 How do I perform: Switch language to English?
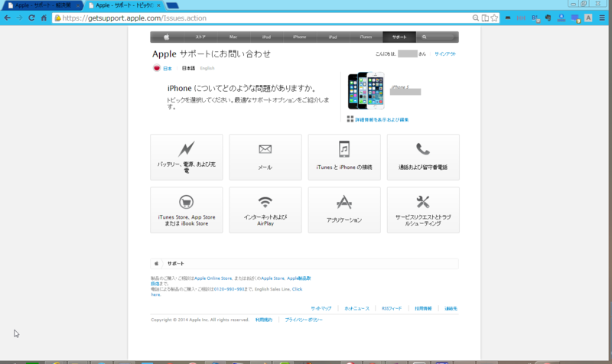pyautogui.click(x=207, y=68)
